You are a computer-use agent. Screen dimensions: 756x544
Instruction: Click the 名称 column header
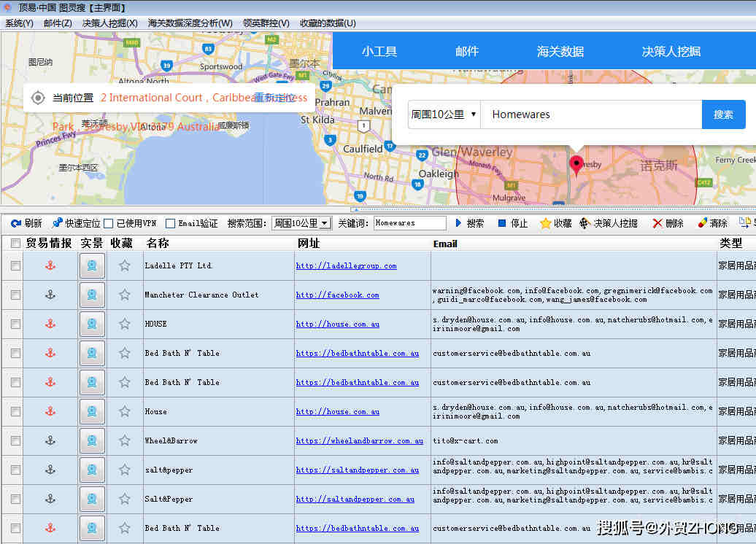point(157,244)
